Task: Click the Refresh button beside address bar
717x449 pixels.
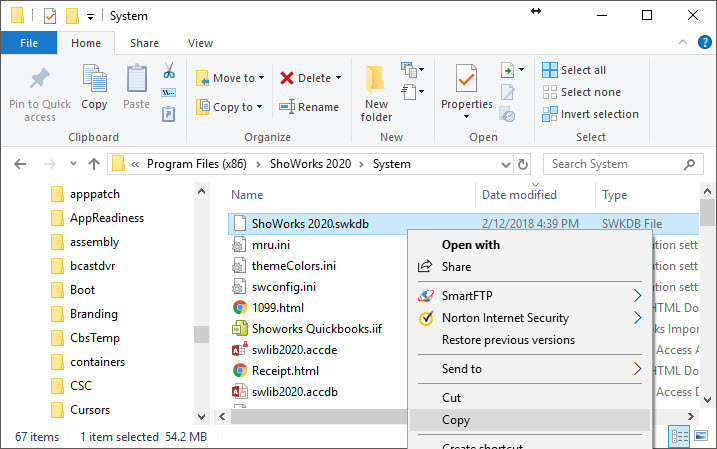Action: tap(523, 164)
